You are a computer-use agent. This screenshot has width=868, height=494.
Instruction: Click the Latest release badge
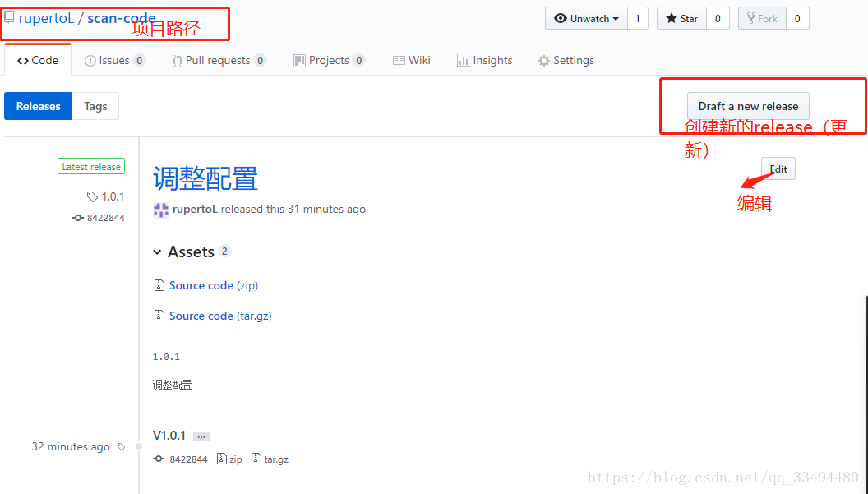[x=91, y=166]
